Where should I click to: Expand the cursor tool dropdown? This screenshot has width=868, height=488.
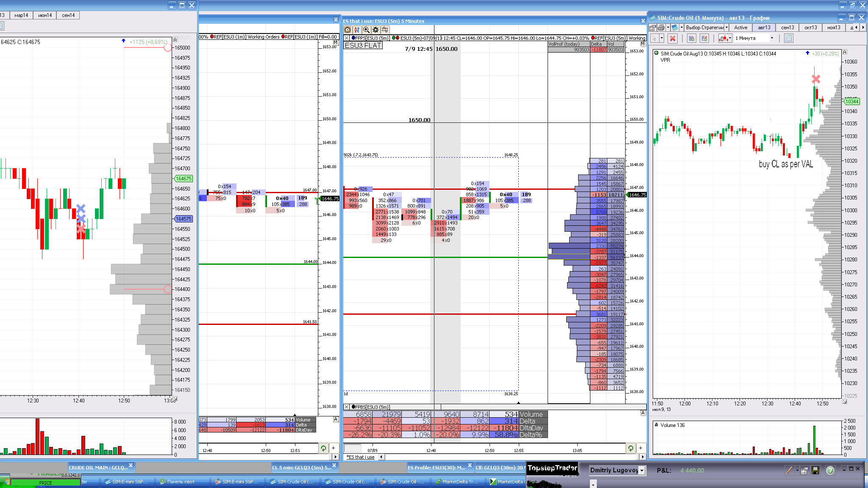[662, 38]
